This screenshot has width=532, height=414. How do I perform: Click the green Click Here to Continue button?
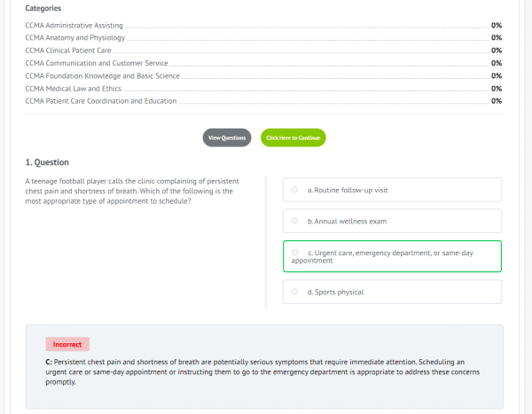tap(293, 138)
